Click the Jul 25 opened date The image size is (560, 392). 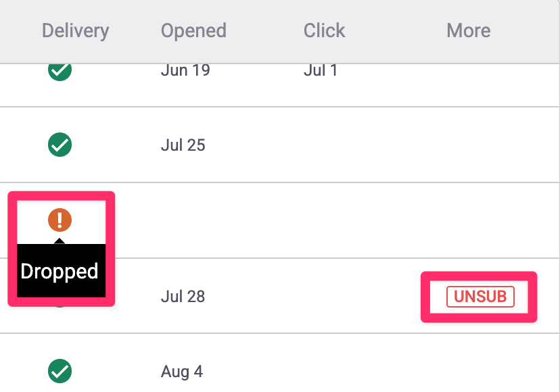click(x=183, y=145)
